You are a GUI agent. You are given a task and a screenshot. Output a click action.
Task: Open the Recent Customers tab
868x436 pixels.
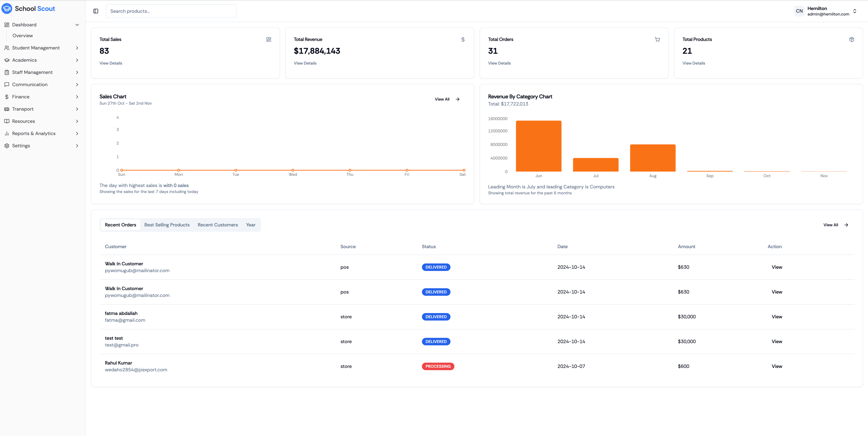(x=217, y=225)
